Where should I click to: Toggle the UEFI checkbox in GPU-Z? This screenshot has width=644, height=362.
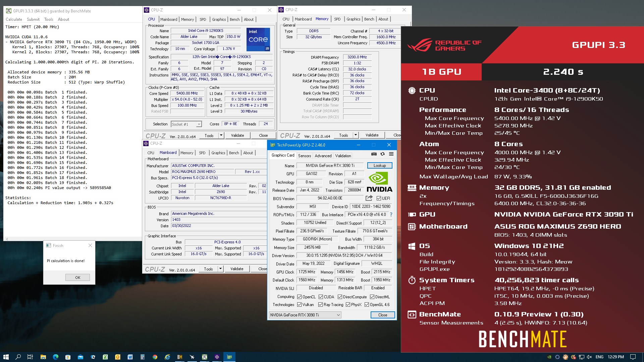pos(379,198)
